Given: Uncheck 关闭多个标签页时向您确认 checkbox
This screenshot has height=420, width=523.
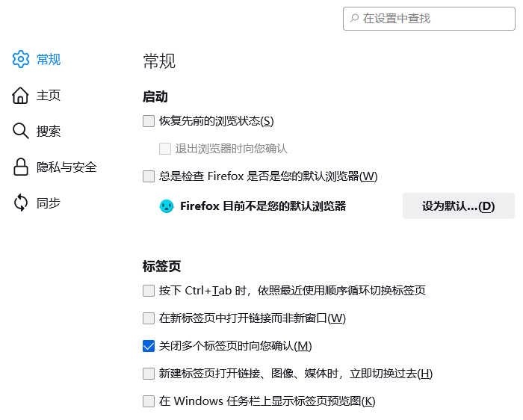Looking at the screenshot, I should [149, 346].
